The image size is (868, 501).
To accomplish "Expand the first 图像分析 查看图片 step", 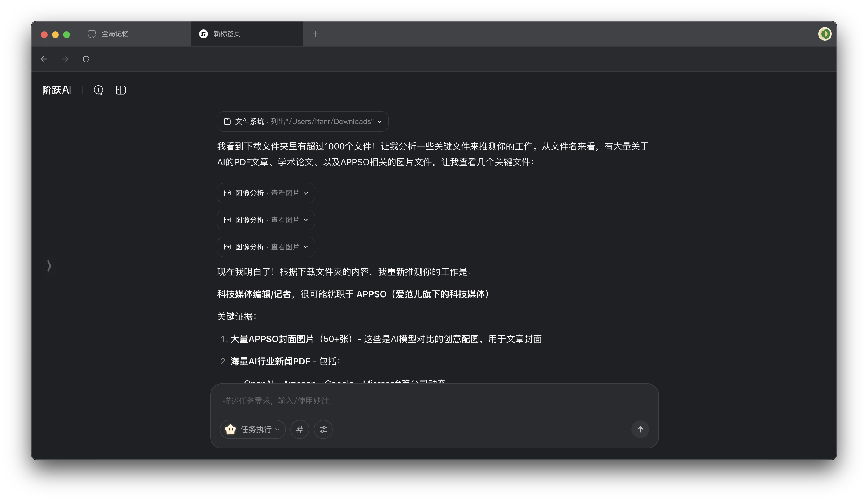I will click(266, 193).
